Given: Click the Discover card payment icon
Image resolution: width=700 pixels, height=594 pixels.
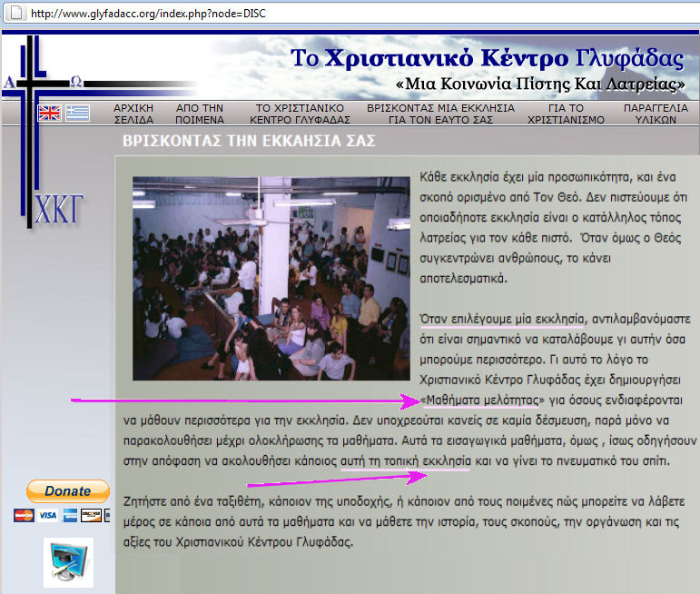Looking at the screenshot, I should tap(91, 515).
